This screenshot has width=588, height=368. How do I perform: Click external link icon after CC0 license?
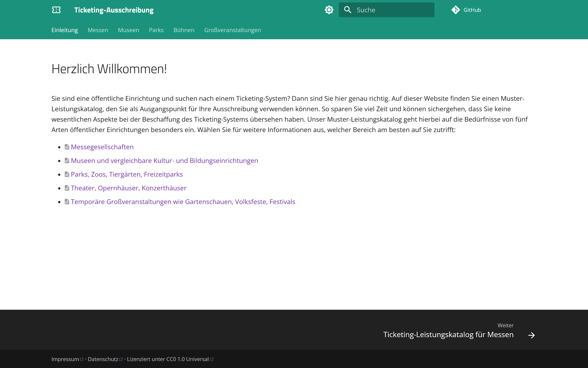coord(212,359)
